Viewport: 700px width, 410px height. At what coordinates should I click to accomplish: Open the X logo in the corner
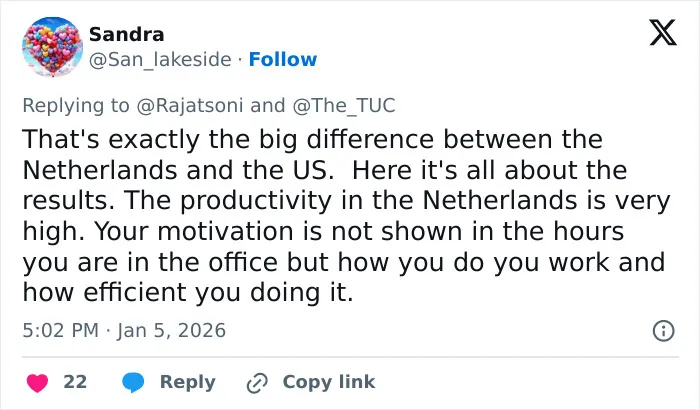click(663, 32)
